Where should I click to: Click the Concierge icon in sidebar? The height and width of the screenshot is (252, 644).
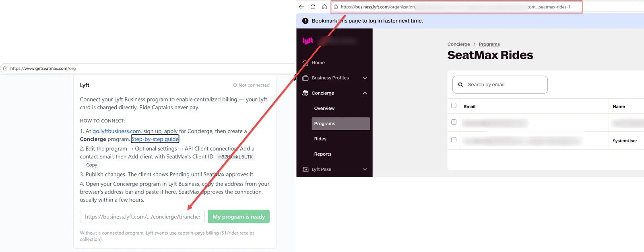305,93
